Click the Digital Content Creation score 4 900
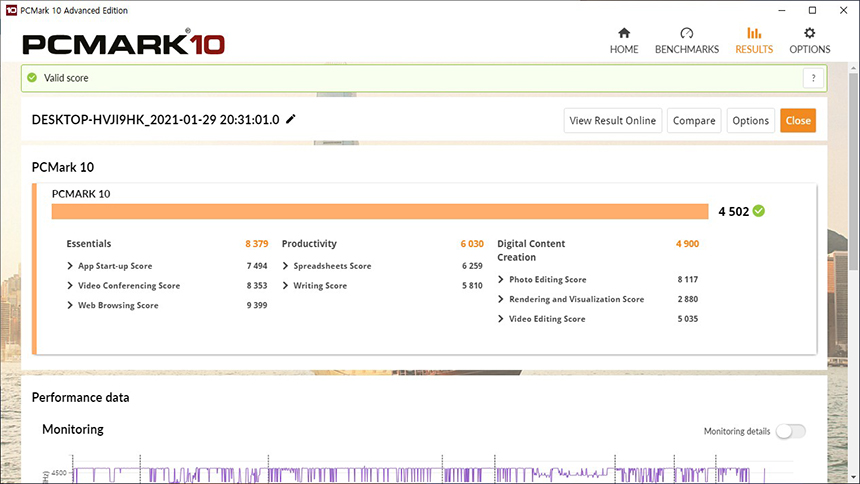Viewport: 860px width, 484px height. [x=687, y=244]
